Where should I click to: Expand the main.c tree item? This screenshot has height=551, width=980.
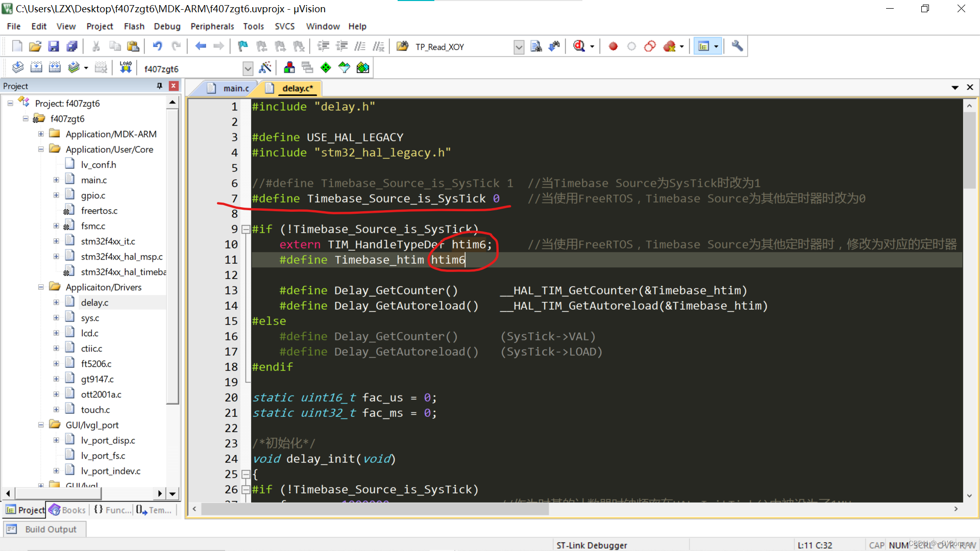coord(56,180)
